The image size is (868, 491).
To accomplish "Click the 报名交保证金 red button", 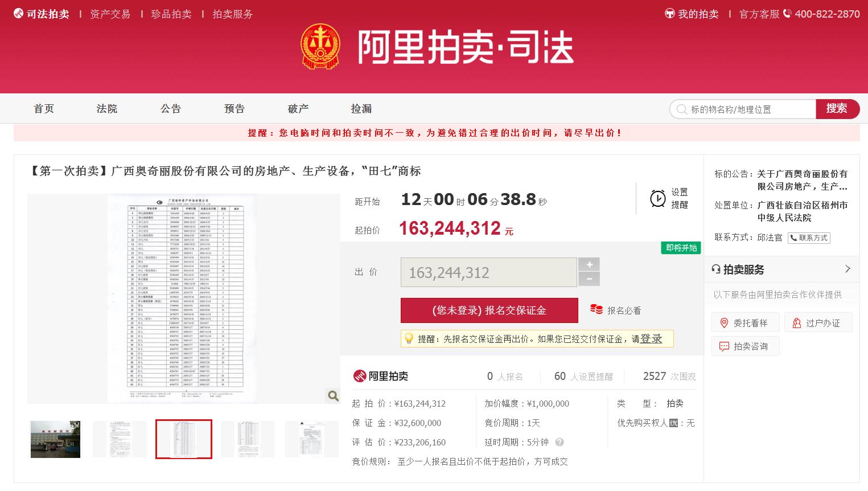I will 489,310.
